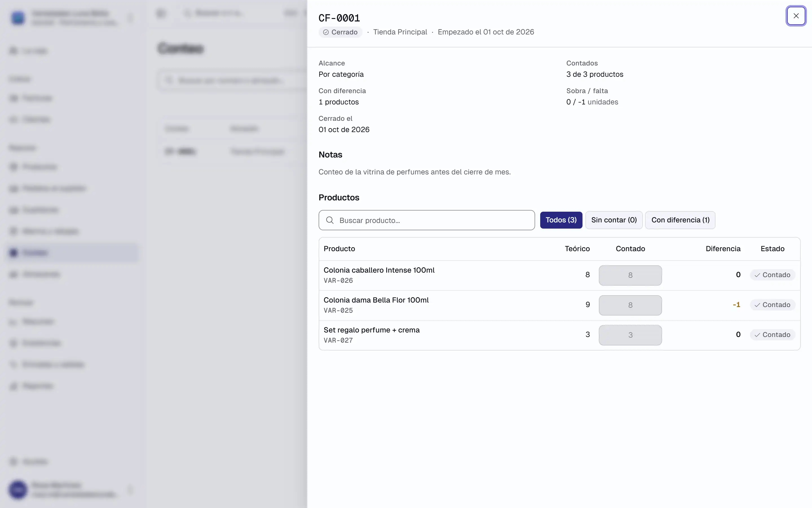Click the Contado field for VAR-025
Screen dimensions: 812x508
click(630, 305)
